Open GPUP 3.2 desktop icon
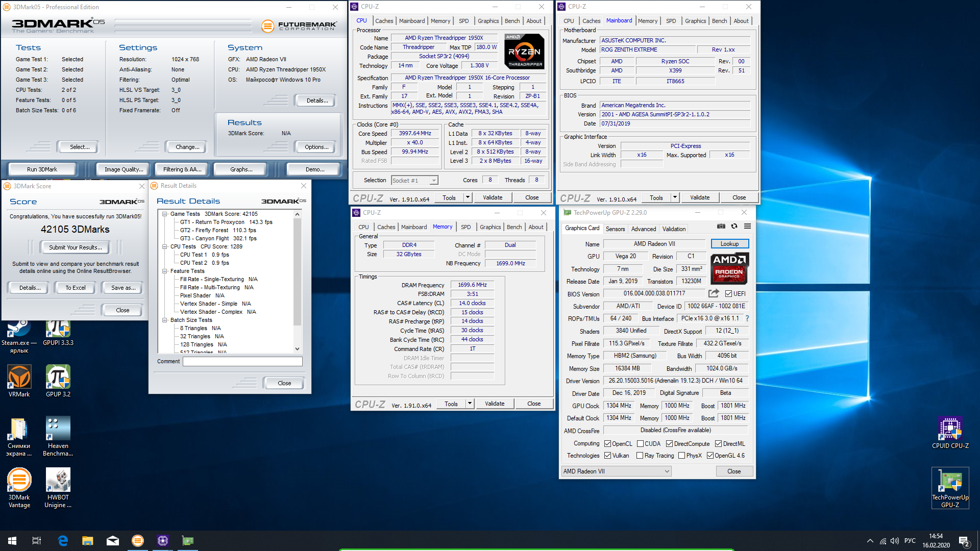The width and height of the screenshot is (980, 551). 58,381
